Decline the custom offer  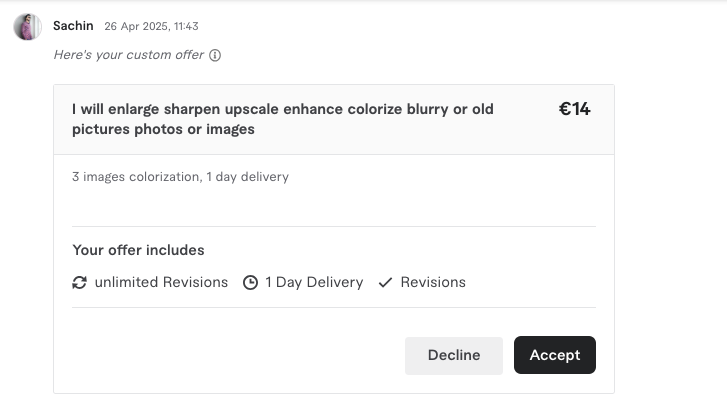coord(453,355)
